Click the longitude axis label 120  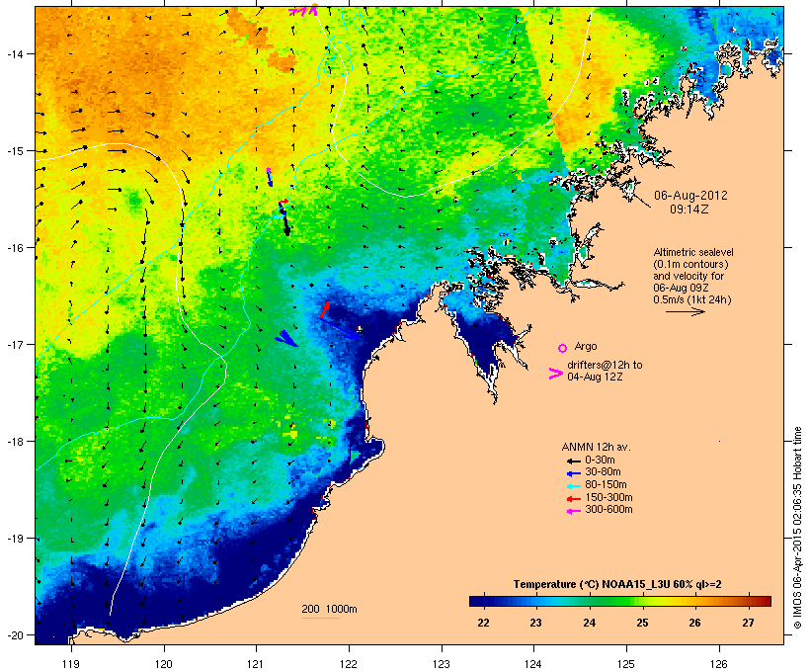pos(164,663)
